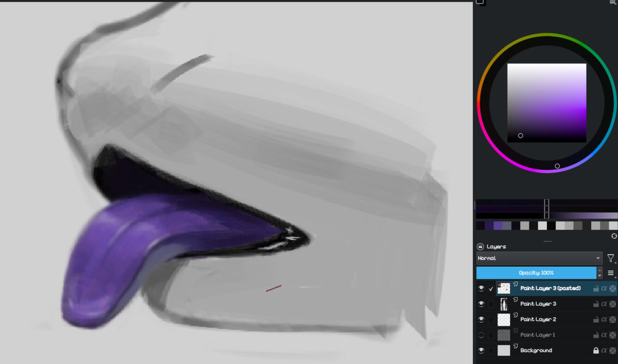Open the layer filter funnel icon
Image resolution: width=618 pixels, height=364 pixels.
pyautogui.click(x=611, y=258)
